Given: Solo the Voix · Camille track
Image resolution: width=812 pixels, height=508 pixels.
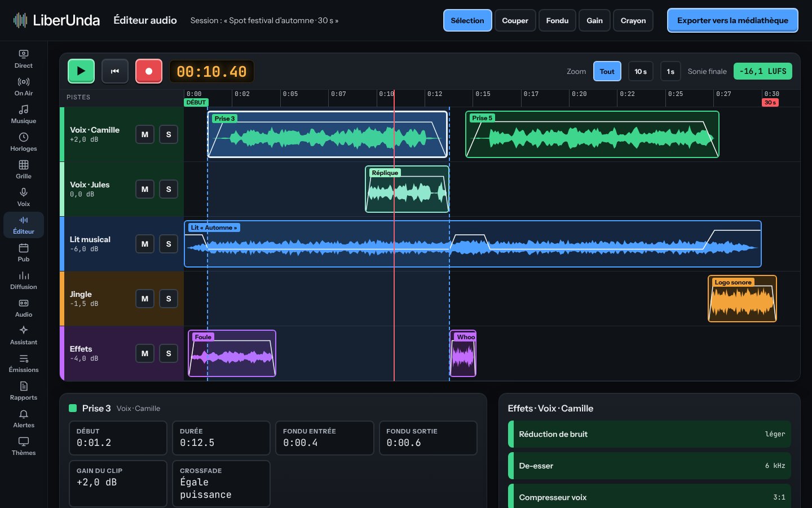Looking at the screenshot, I should point(169,134).
